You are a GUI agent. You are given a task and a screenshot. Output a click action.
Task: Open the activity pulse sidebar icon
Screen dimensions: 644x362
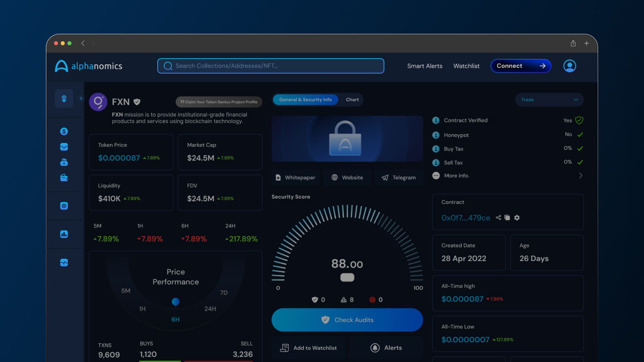(x=64, y=262)
